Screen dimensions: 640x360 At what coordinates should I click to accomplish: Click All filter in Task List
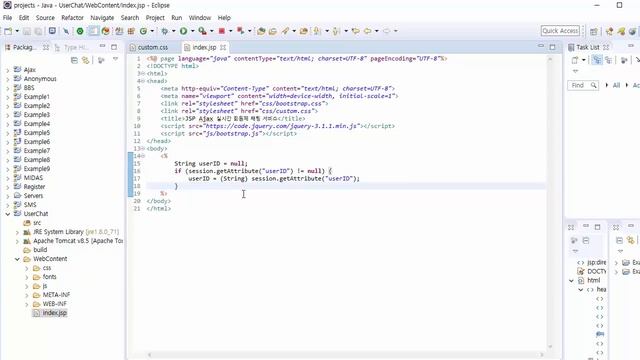[x=616, y=85]
